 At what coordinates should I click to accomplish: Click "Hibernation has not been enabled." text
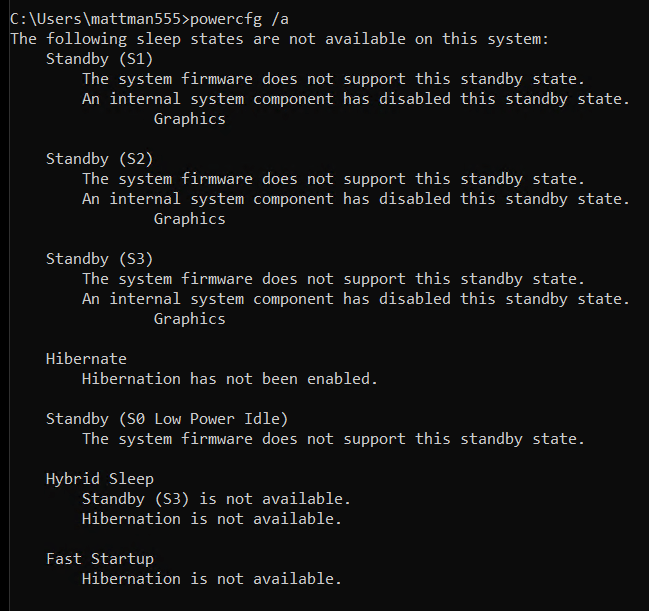point(229,379)
